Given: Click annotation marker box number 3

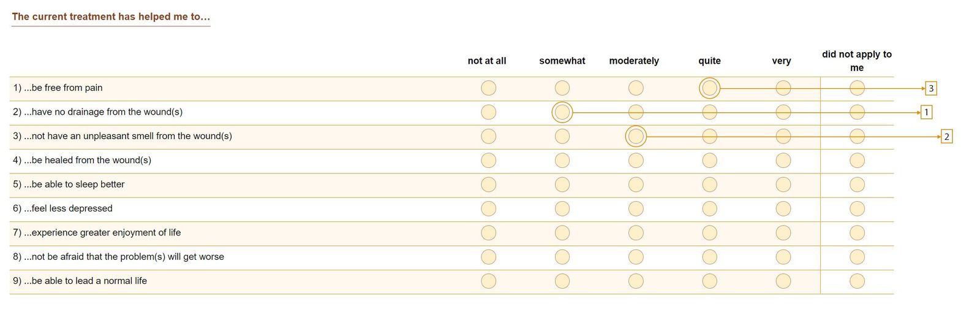Looking at the screenshot, I should pos(931,88).
